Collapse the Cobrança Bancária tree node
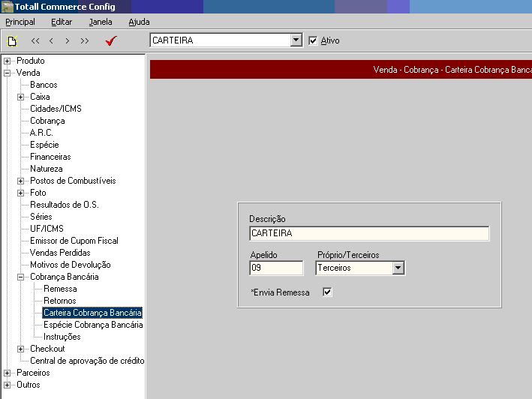 coord(21,277)
